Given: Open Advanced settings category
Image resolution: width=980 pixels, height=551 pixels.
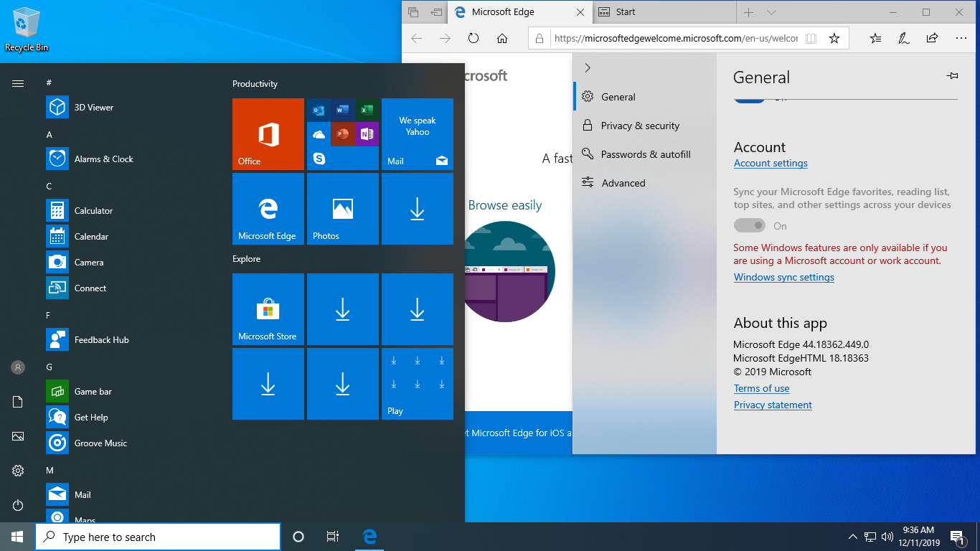Looking at the screenshot, I should point(645,183).
